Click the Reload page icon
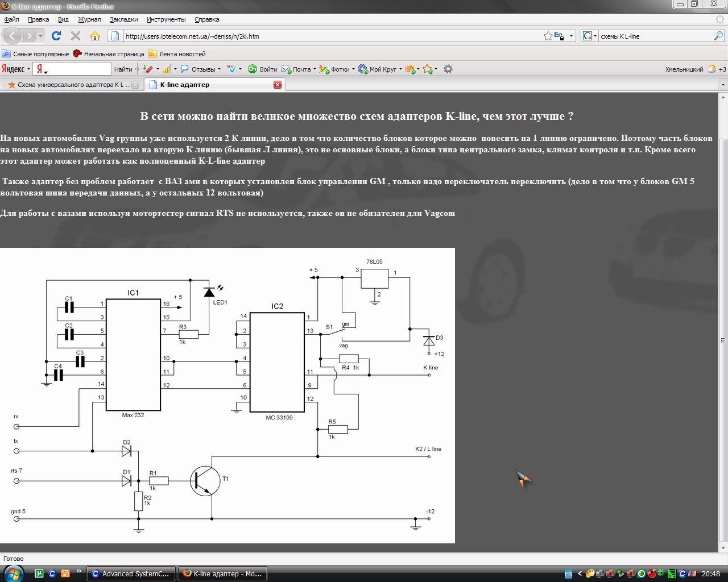 [56, 36]
